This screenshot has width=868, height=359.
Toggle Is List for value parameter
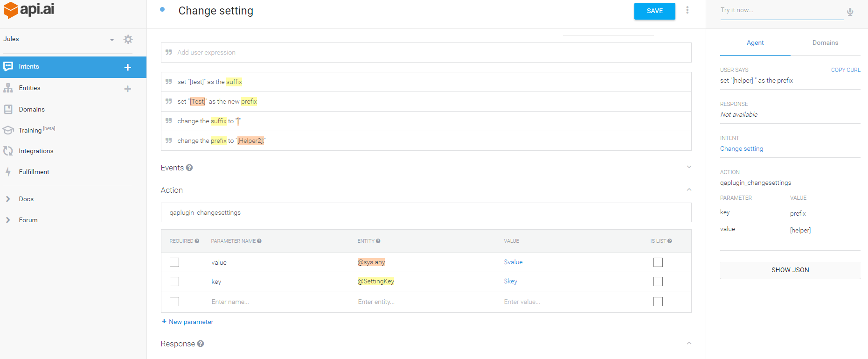click(x=658, y=262)
